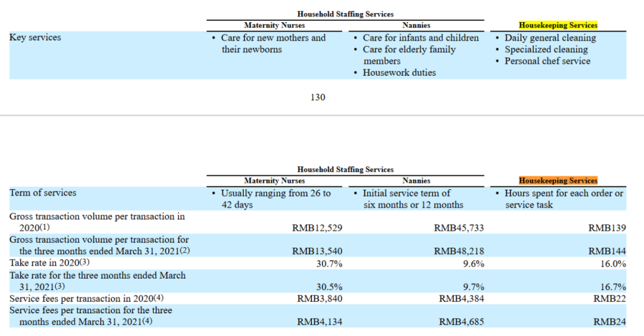Select the 16.7% take rate value
Image resolution: width=644 pixels, height=336 pixels.
pos(614,286)
